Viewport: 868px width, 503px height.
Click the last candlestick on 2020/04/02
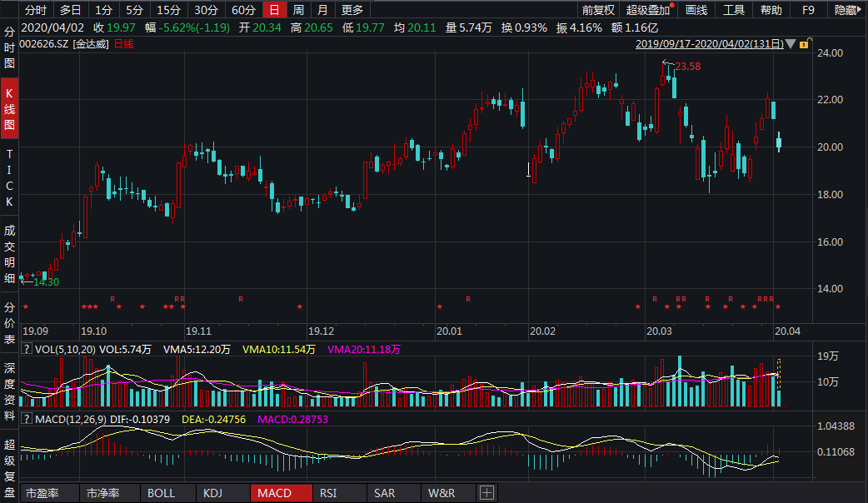click(779, 142)
